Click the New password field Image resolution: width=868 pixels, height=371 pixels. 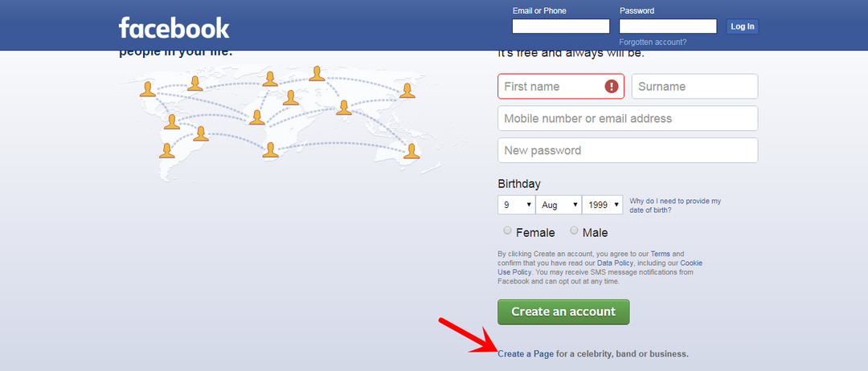tap(628, 150)
